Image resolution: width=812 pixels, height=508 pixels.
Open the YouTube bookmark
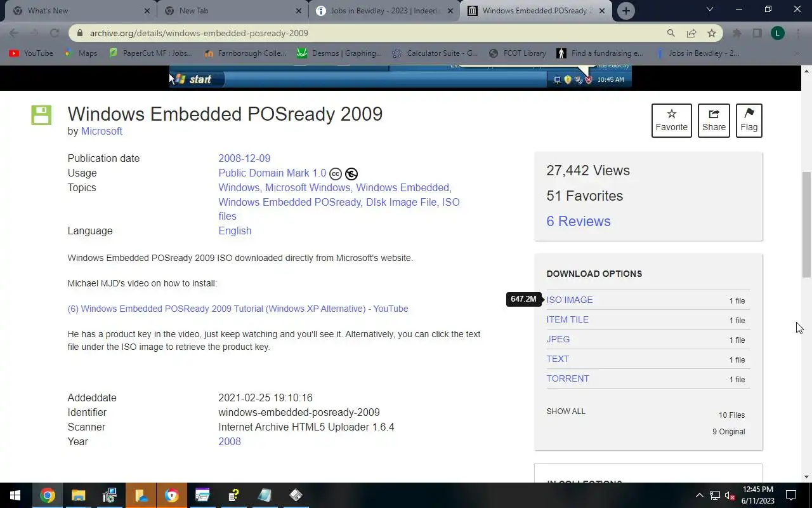[x=32, y=53]
